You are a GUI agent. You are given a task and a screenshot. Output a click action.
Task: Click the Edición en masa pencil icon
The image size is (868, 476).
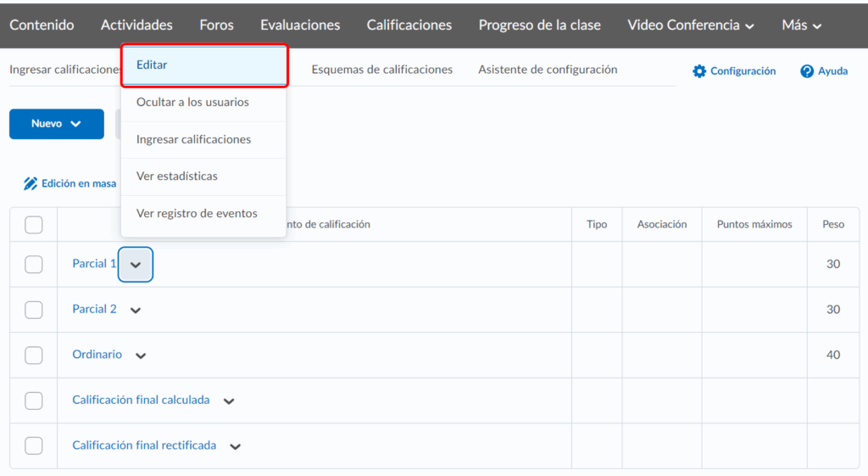tap(31, 183)
